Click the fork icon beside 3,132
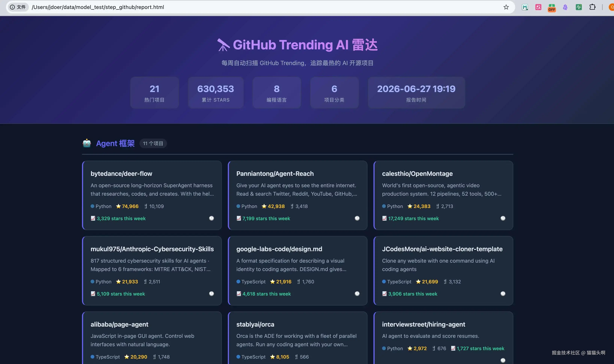 click(x=445, y=282)
